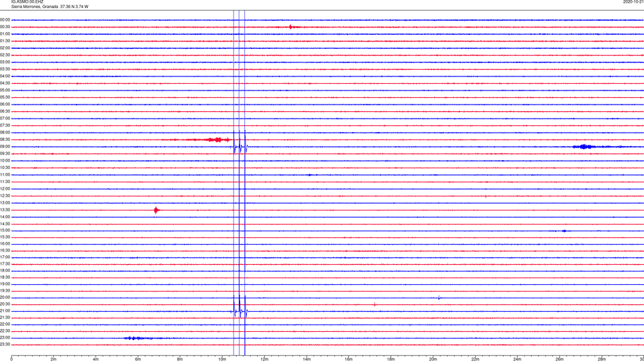644x362 pixels.
Task: Click the 2m tick label on minute axis
Action: tap(54, 359)
